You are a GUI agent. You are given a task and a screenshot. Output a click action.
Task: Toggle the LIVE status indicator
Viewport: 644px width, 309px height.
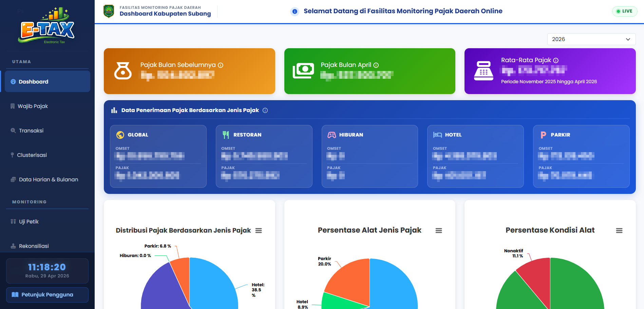coord(625,11)
